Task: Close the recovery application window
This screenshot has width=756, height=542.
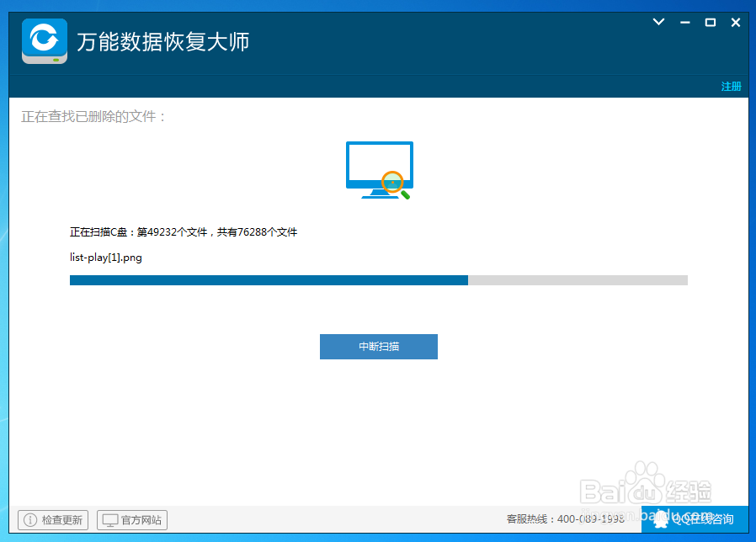Action: (x=736, y=22)
